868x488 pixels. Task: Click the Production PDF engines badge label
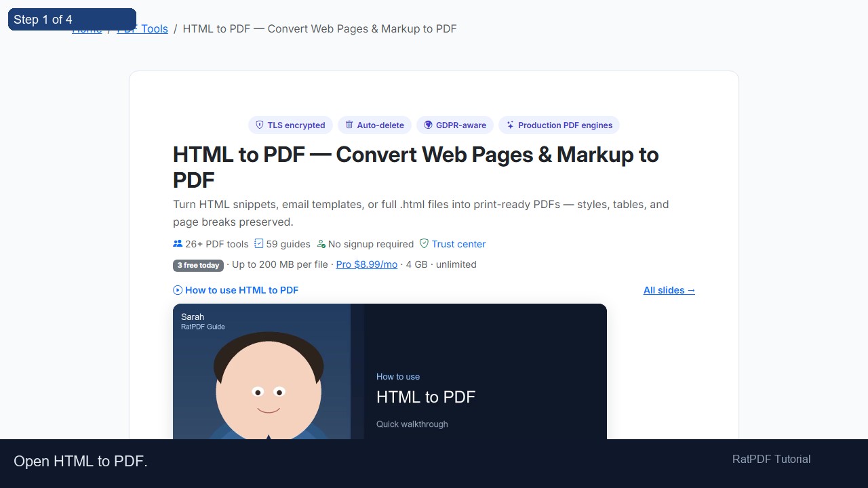[x=566, y=125]
